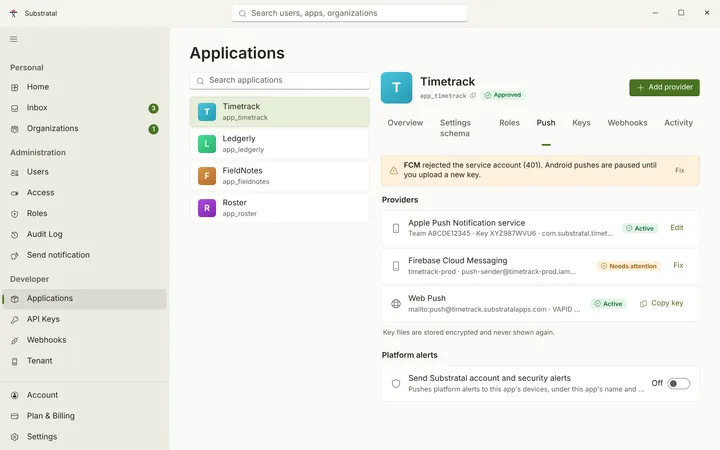
Task: Click the Access sidebar icon
Action: (x=15, y=193)
